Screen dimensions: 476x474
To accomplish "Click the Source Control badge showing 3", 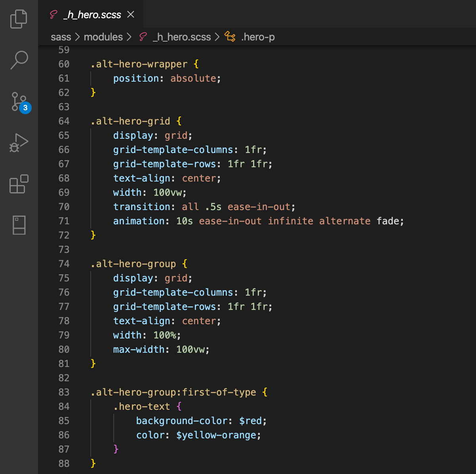I will point(25,107).
